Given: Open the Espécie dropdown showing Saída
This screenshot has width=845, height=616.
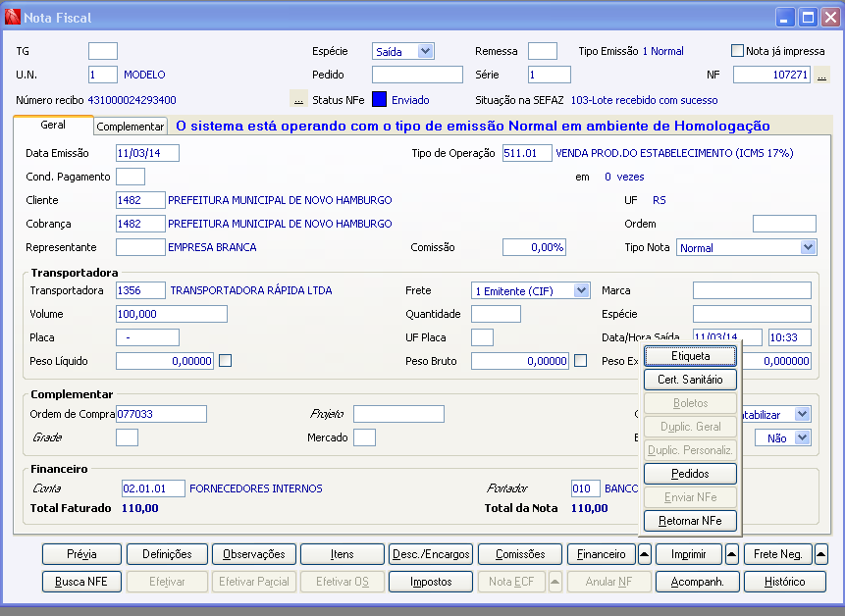Looking at the screenshot, I should [x=425, y=51].
